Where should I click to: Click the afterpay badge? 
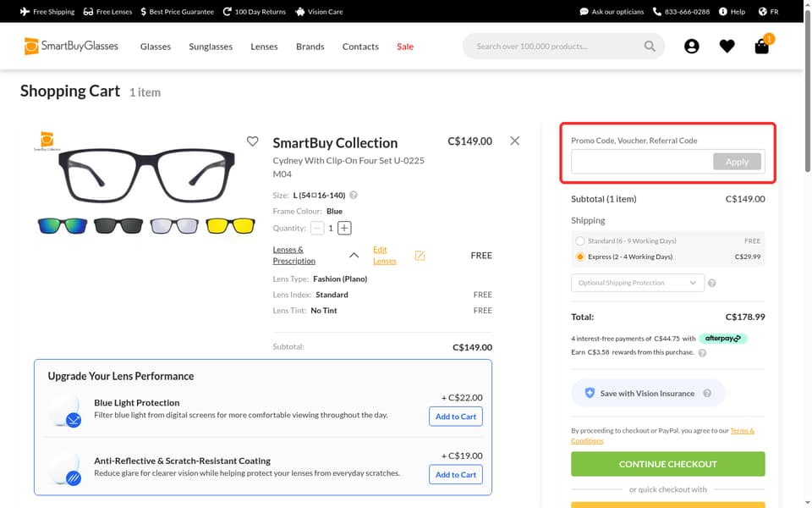point(723,339)
